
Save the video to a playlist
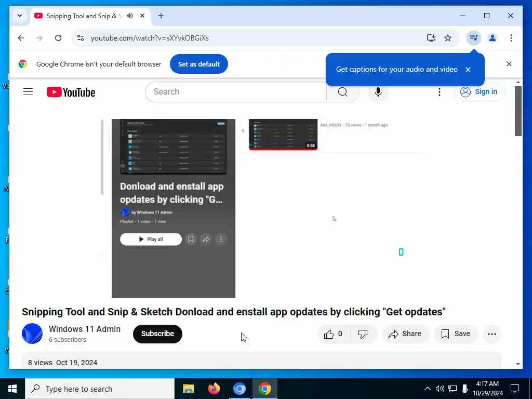coord(456,334)
